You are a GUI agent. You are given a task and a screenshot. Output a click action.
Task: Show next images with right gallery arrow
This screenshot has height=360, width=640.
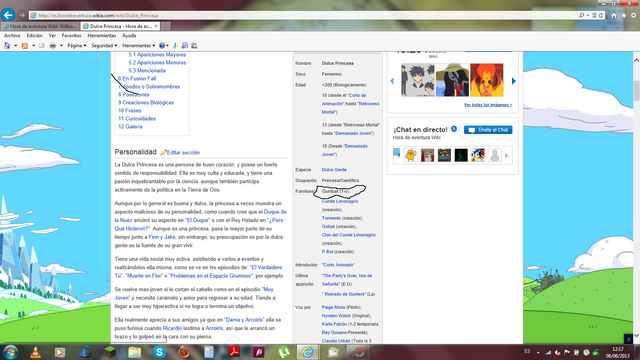(513, 81)
